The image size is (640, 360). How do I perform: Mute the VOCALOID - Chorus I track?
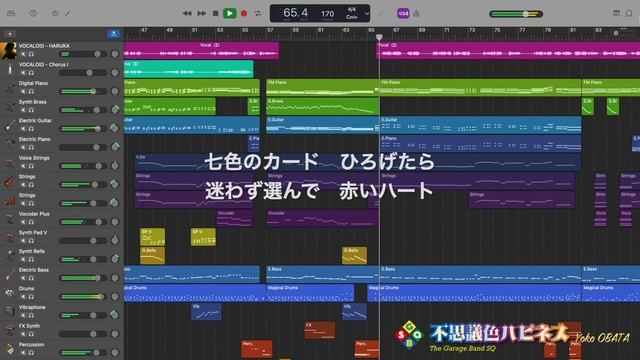23,73
